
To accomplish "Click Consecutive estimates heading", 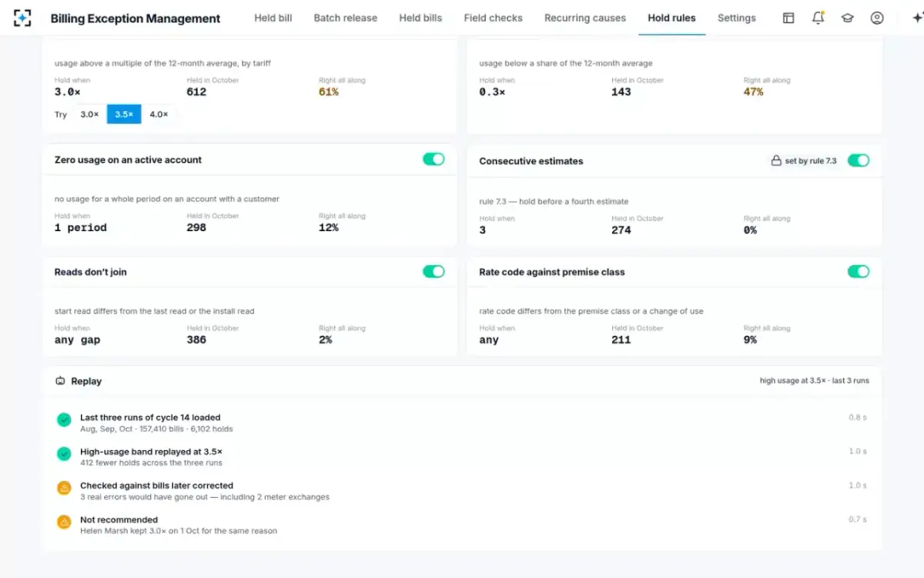I will pyautogui.click(x=531, y=161).
